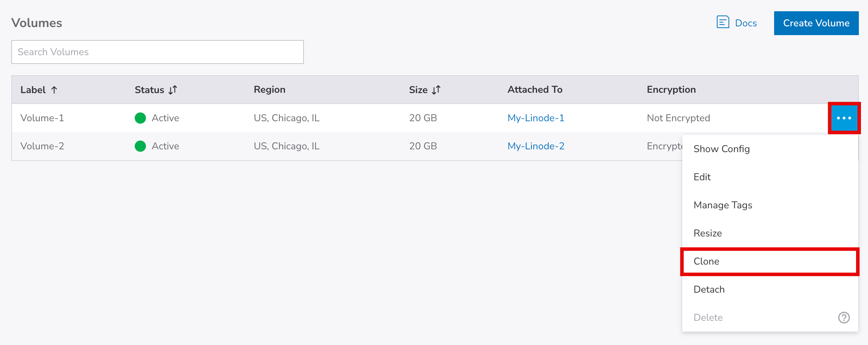This screenshot has width=868, height=345.
Task: Click the Volume-2 label cell
Action: point(42,146)
